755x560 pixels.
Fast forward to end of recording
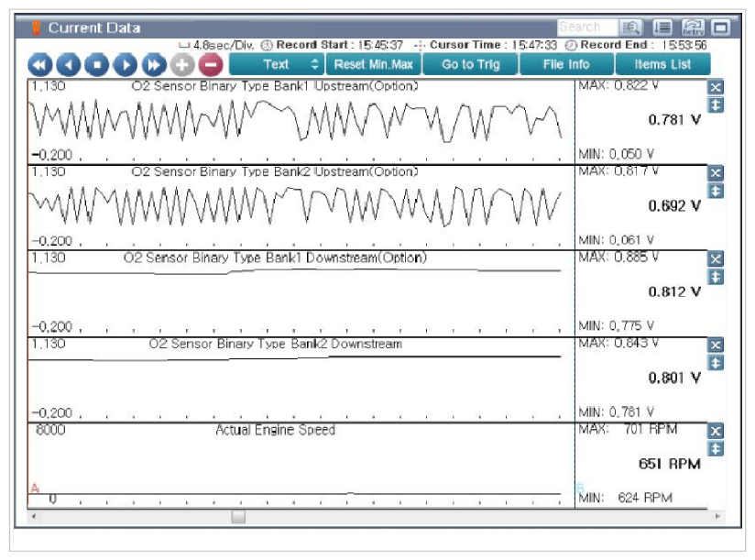pos(154,64)
